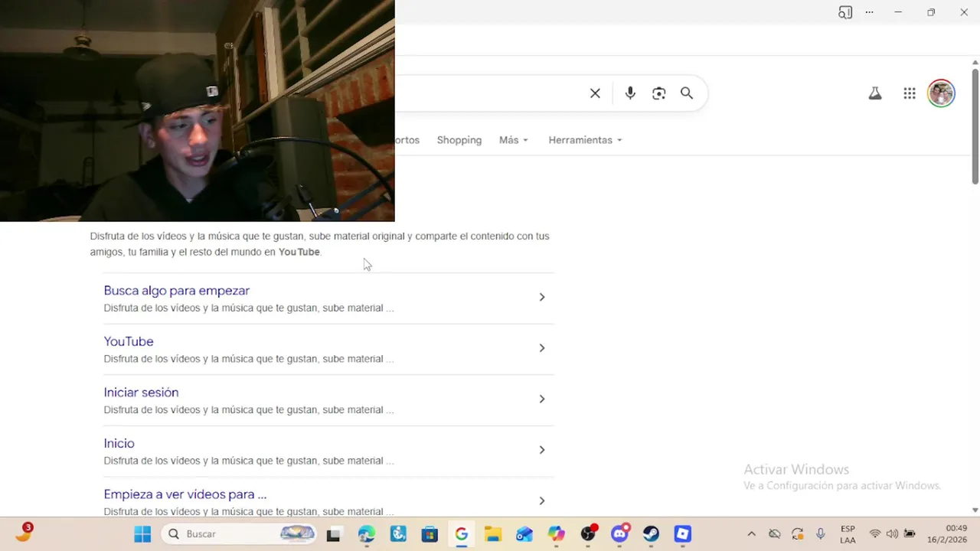
Task: Open the 'Iniciar sesión' sitelink
Action: [141, 393]
